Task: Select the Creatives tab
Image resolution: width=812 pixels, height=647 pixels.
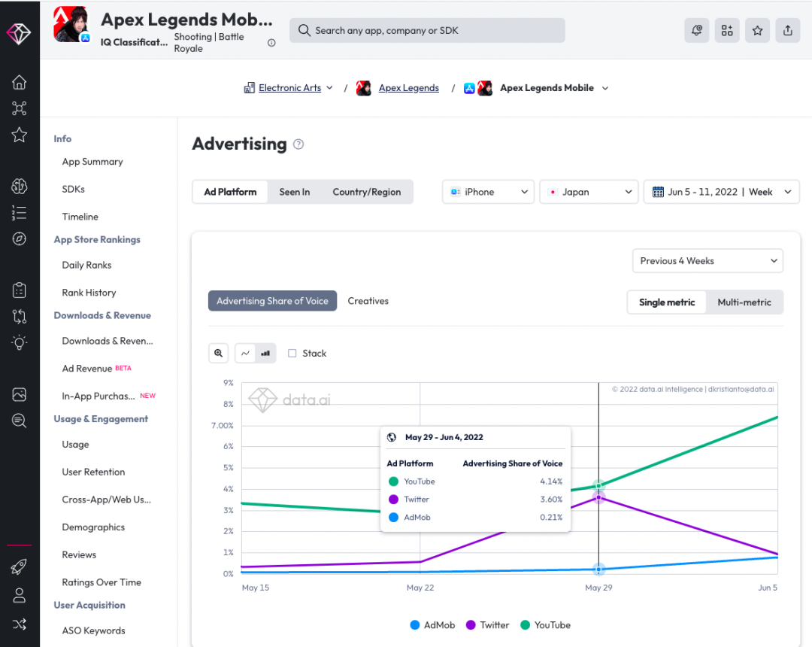Action: tap(368, 301)
